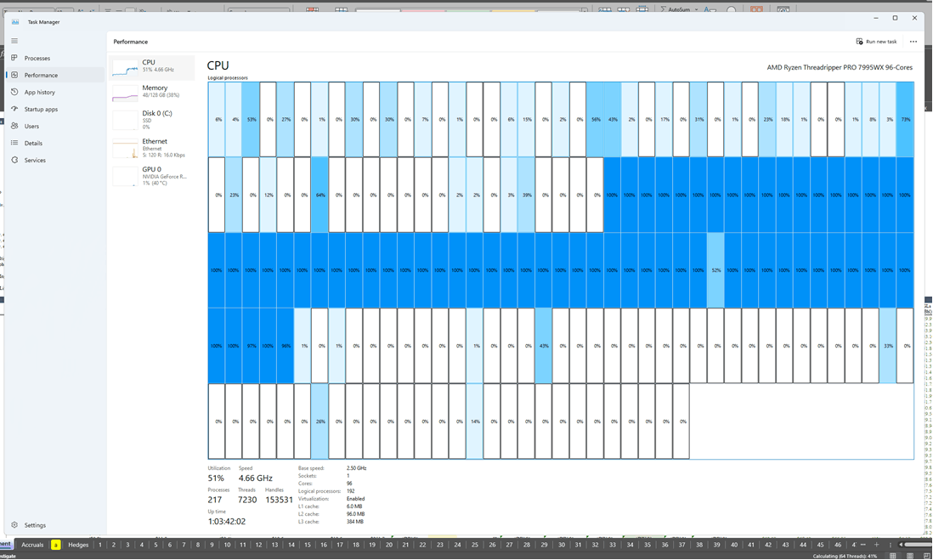Expand the AutoSum dropdown arrow in Excel

(x=696, y=9)
